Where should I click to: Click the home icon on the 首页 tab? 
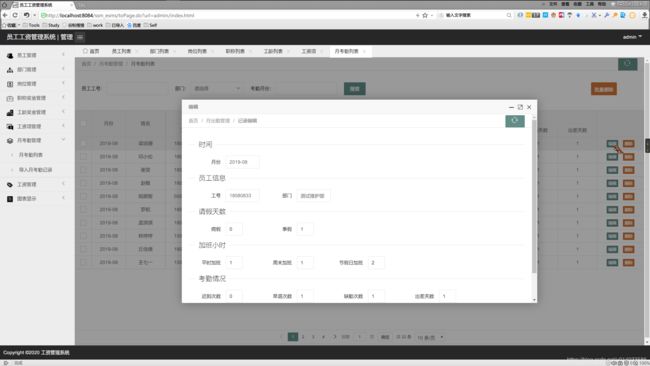pos(85,51)
